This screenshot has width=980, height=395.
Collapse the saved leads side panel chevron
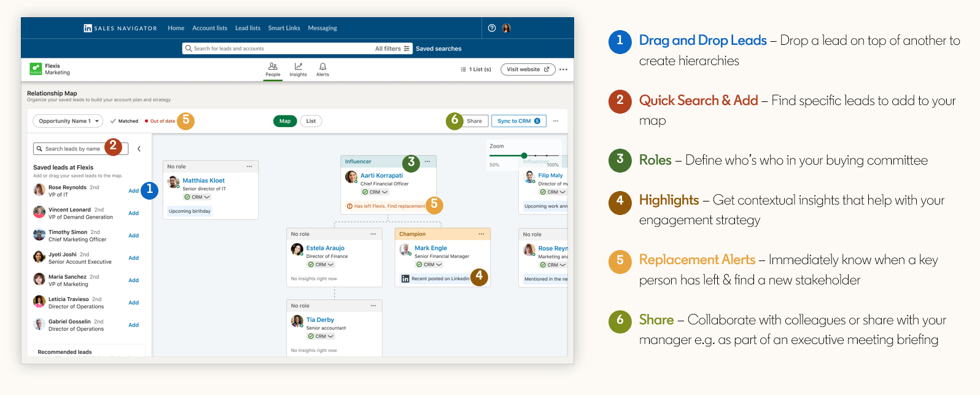[x=139, y=149]
